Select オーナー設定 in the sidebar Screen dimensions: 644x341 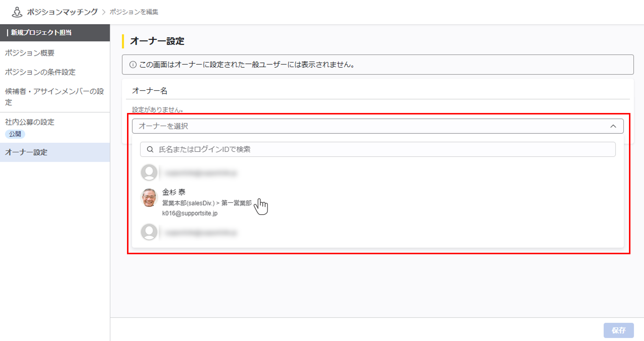(x=26, y=152)
